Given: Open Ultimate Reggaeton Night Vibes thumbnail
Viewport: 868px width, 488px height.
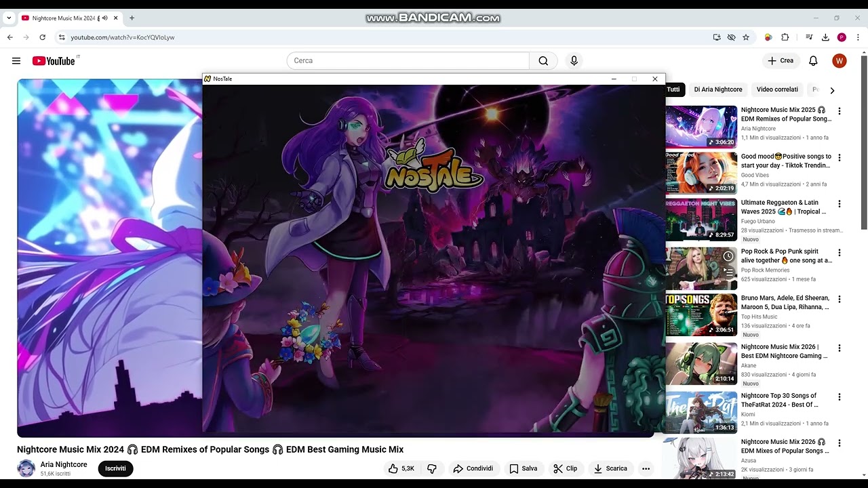Looking at the screenshot, I should [x=701, y=220].
